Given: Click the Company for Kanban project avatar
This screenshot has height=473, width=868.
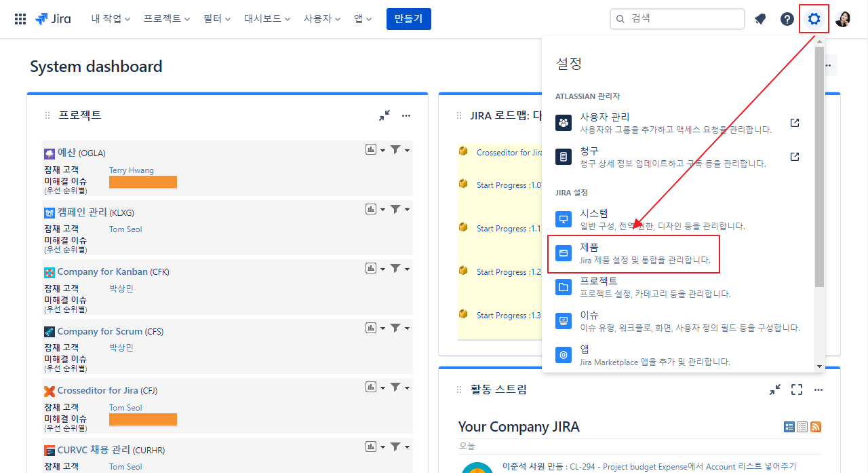Looking at the screenshot, I should [50, 272].
